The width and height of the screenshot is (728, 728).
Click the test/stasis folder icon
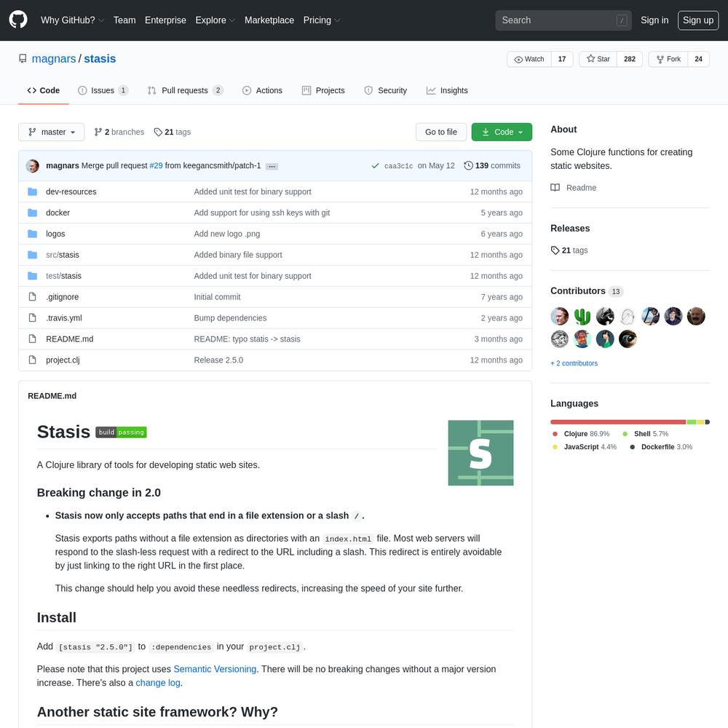pyautogui.click(x=32, y=276)
